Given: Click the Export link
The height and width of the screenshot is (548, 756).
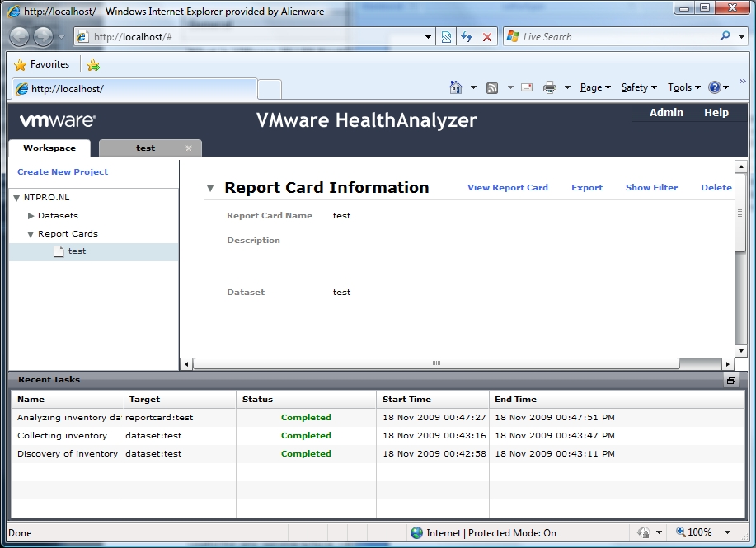Looking at the screenshot, I should [x=587, y=188].
